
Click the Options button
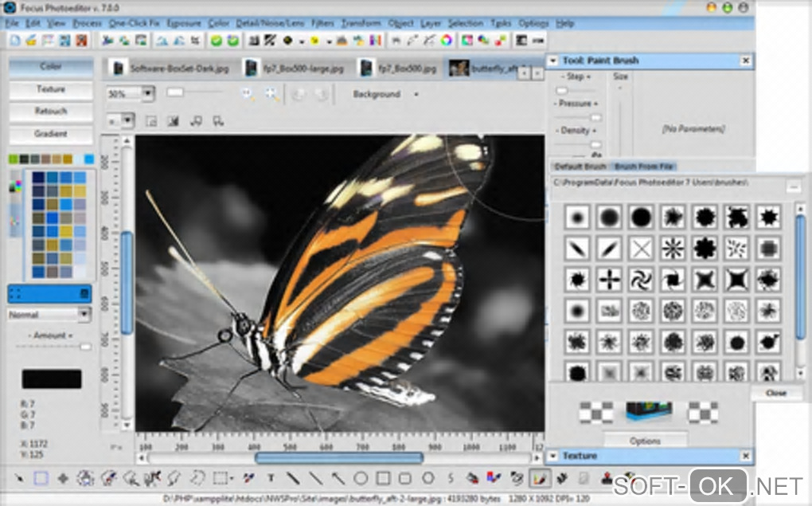(645, 441)
